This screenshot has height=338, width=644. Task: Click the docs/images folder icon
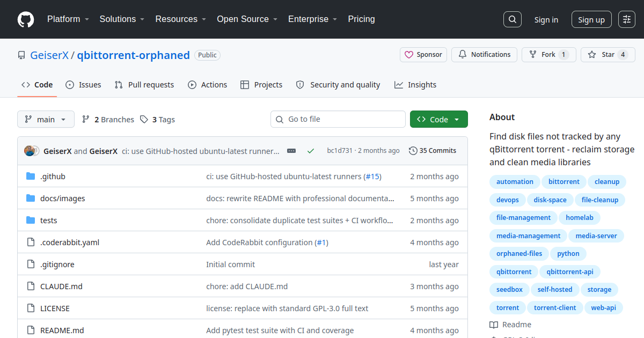click(31, 199)
